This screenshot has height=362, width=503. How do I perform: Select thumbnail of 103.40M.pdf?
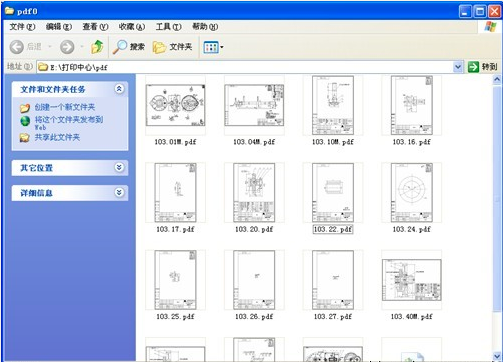411,280
